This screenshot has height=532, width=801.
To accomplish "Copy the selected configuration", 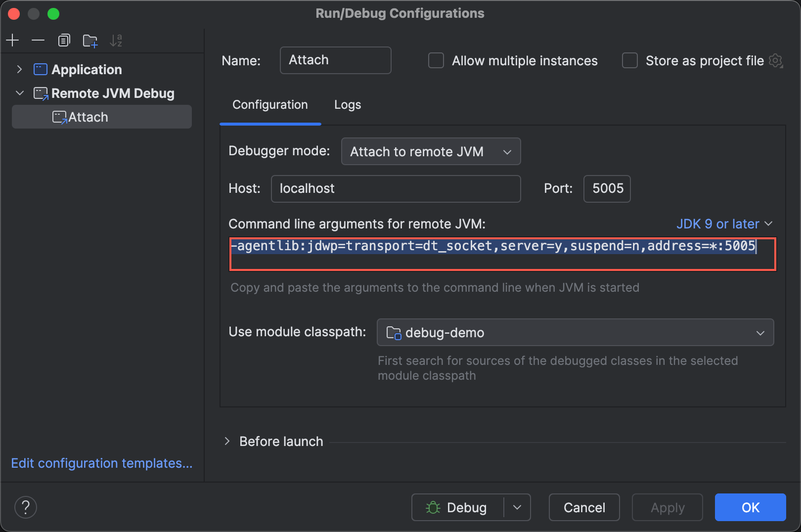I will tap(64, 40).
